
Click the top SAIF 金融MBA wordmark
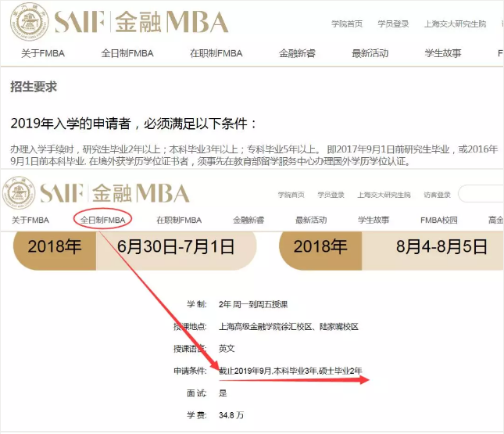pyautogui.click(x=141, y=22)
